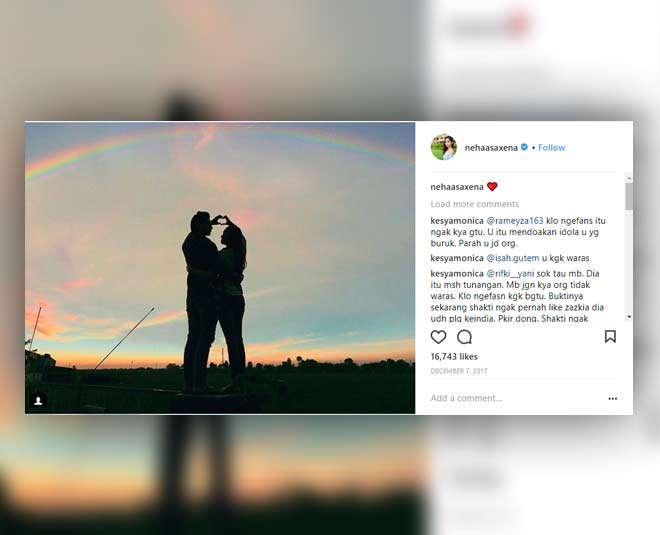Show tagged people icon on photo
This screenshot has height=535, width=660.
pyautogui.click(x=38, y=401)
